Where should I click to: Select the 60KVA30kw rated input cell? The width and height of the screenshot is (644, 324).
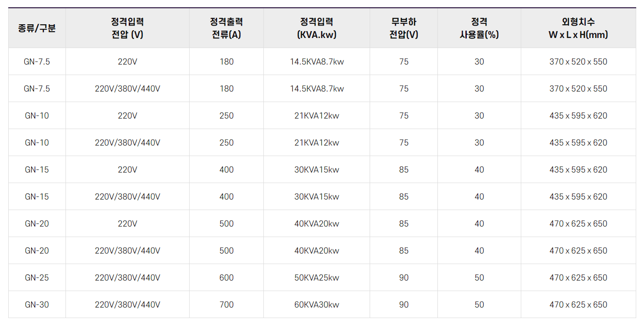click(x=317, y=305)
